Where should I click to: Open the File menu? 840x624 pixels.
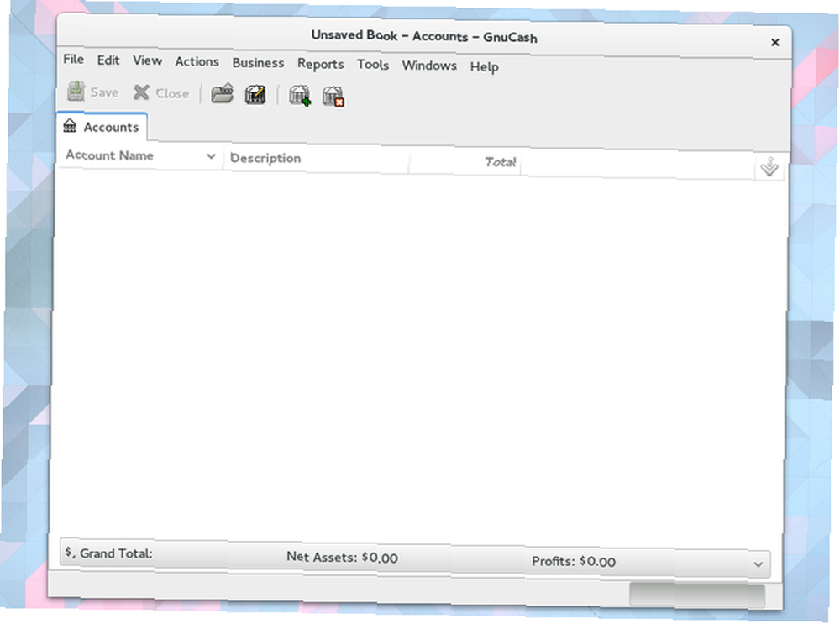click(73, 59)
